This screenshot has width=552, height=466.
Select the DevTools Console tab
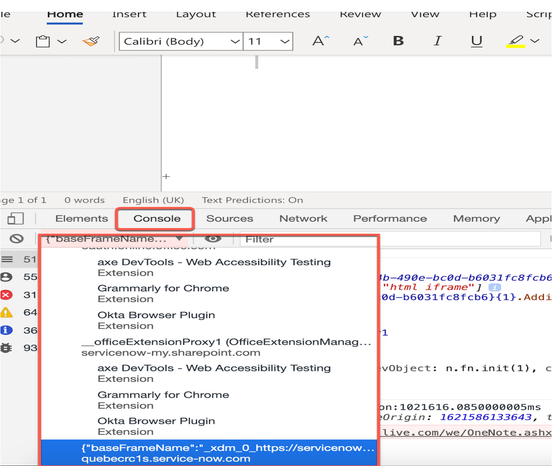tap(157, 219)
